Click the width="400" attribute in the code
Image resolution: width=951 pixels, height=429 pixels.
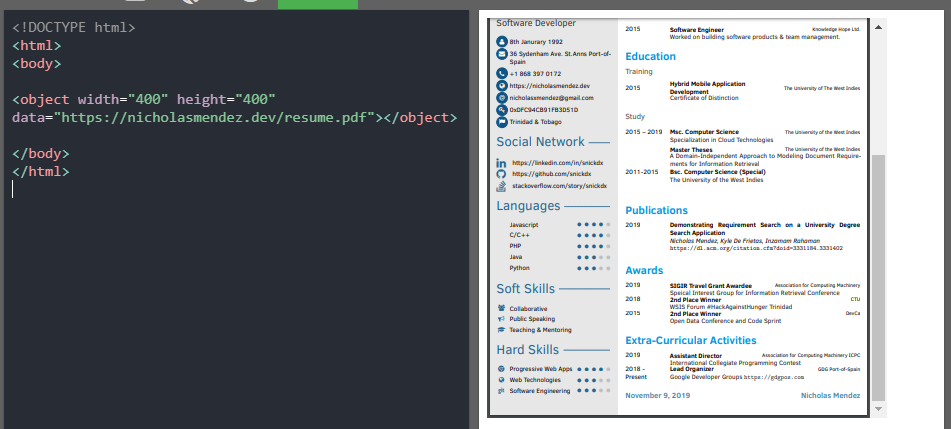[x=123, y=99]
